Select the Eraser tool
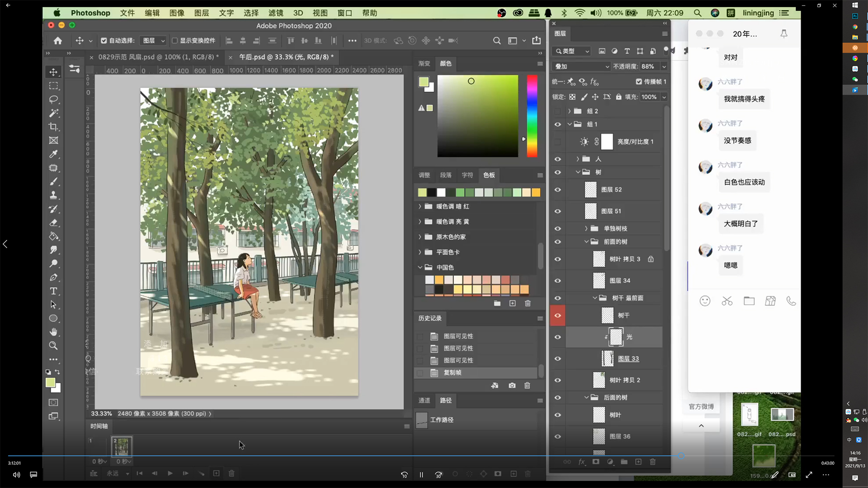The image size is (868, 488). click(53, 223)
